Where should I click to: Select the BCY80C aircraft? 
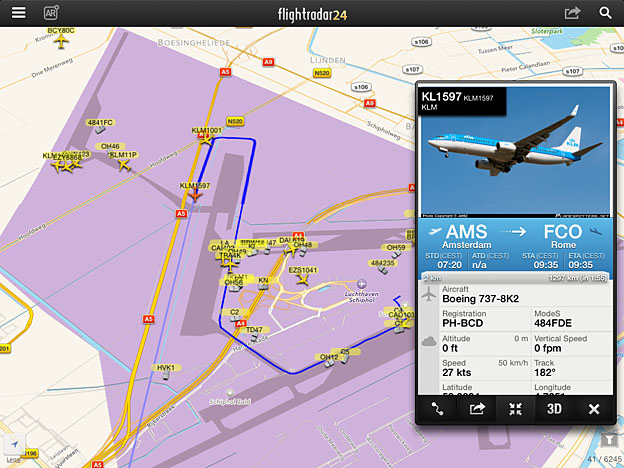coord(61,41)
